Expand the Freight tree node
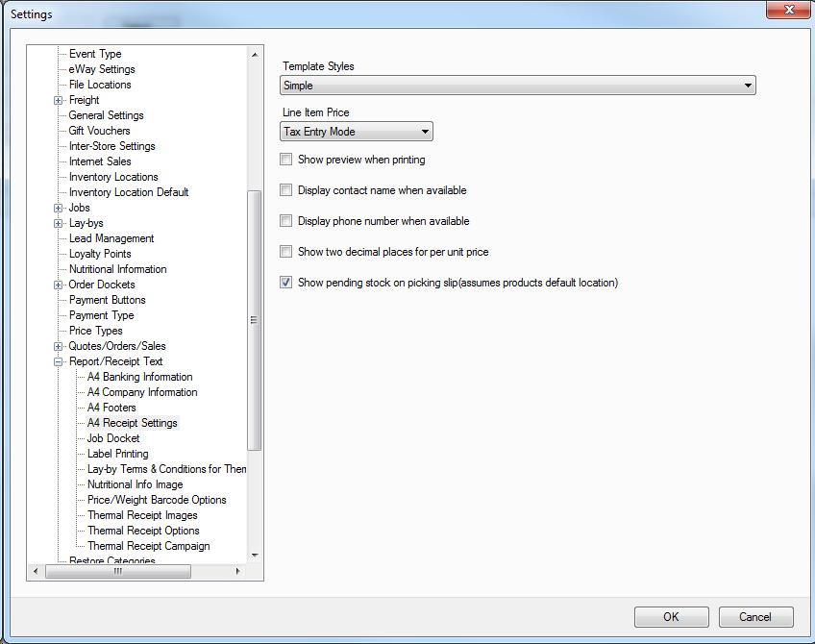This screenshot has width=815, height=644. 59,100
